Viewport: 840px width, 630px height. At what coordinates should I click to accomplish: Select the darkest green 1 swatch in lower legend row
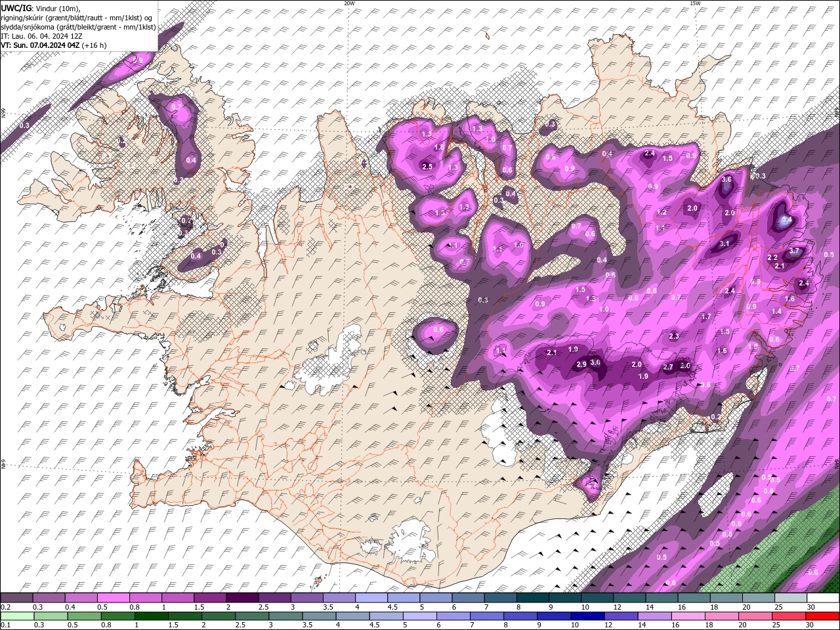click(151, 616)
